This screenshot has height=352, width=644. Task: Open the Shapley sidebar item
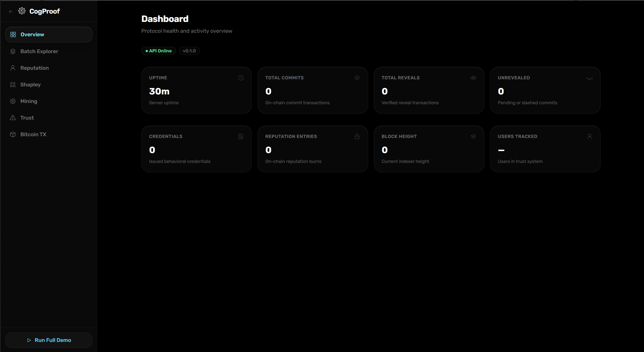click(30, 85)
